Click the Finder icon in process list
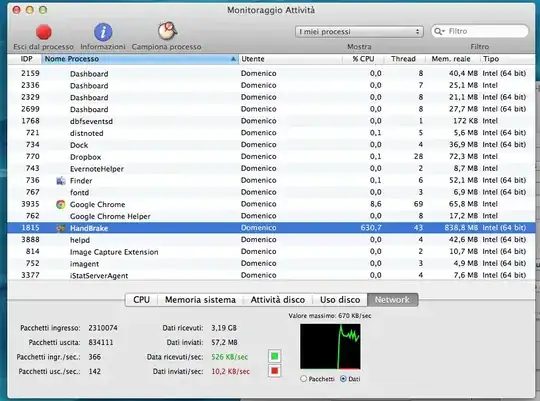 (x=61, y=181)
